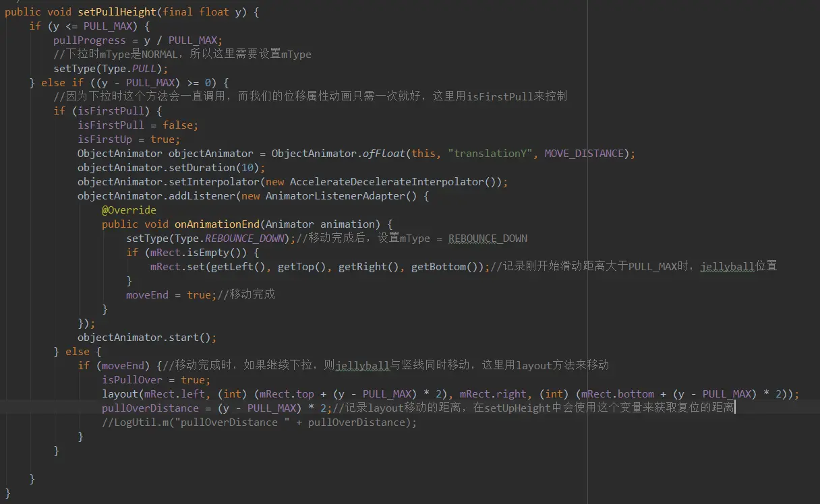Click underlined jellyball in mRect.set comment
This screenshot has width=820, height=504.
coord(727,266)
